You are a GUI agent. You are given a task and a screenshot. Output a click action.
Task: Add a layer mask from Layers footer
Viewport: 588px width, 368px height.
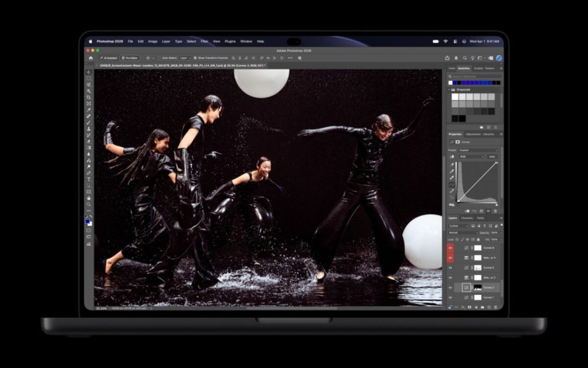(x=469, y=307)
